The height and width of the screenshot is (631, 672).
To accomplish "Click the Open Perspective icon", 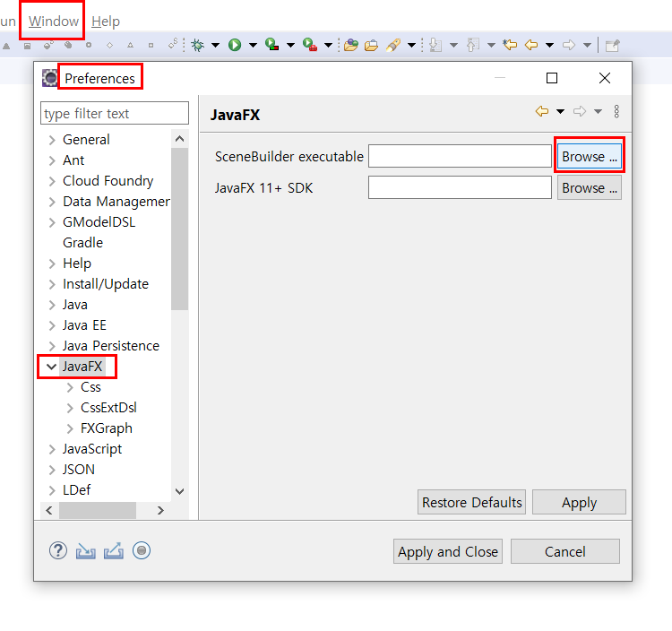I will [613, 45].
